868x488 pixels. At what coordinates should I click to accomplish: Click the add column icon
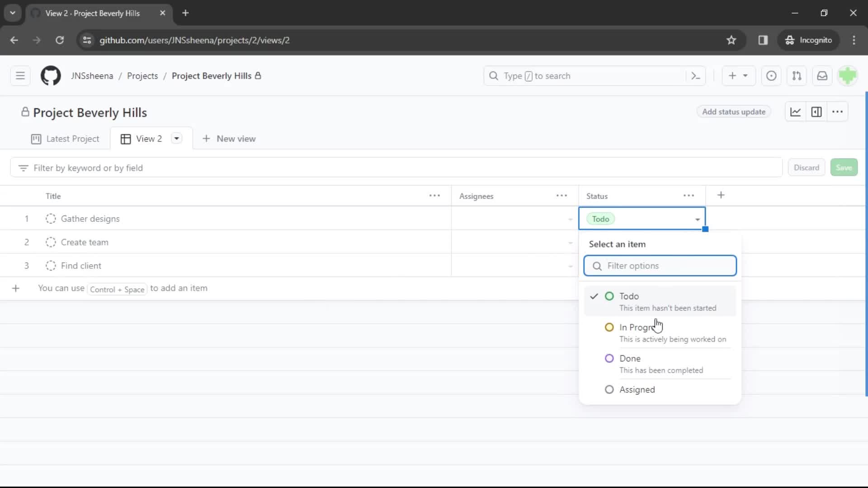(721, 196)
